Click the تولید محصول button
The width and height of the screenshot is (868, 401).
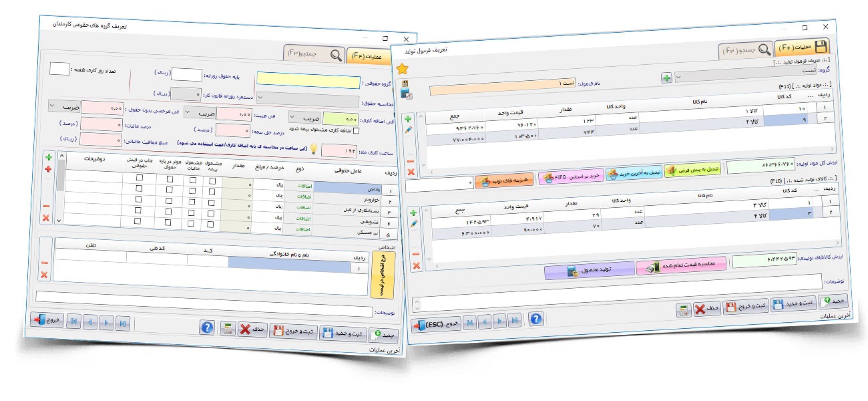(x=588, y=271)
